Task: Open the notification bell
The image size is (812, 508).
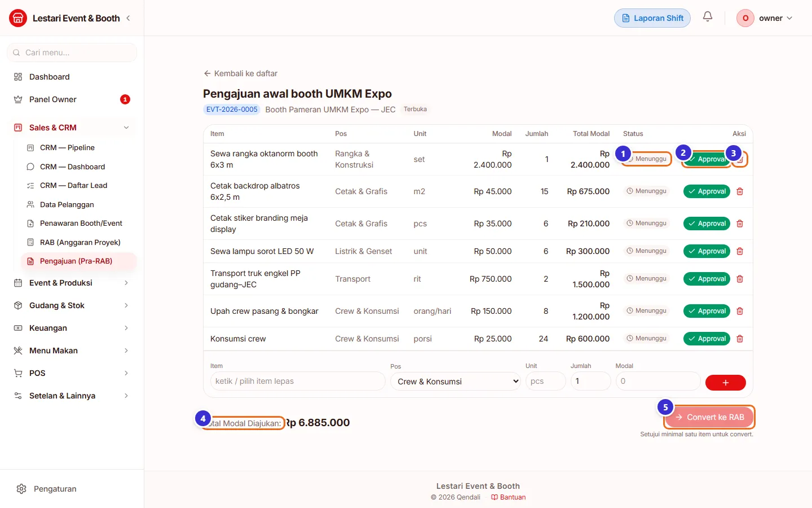Action: coord(708,17)
